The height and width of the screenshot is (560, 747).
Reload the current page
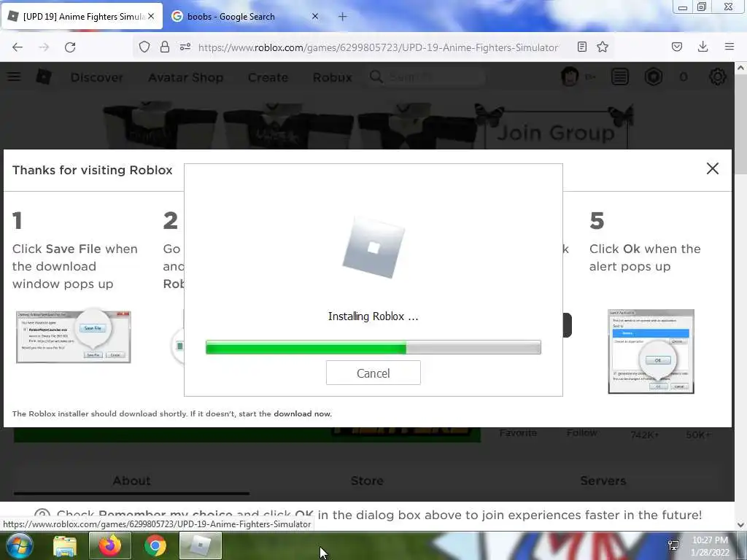pos(70,47)
